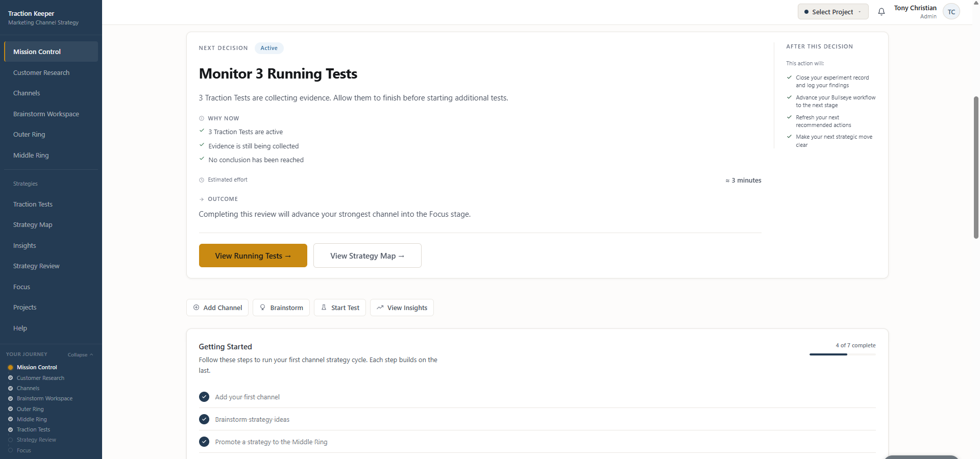Image resolution: width=980 pixels, height=459 pixels.
Task: Click Brainstorm quick action button
Action: [x=281, y=308]
